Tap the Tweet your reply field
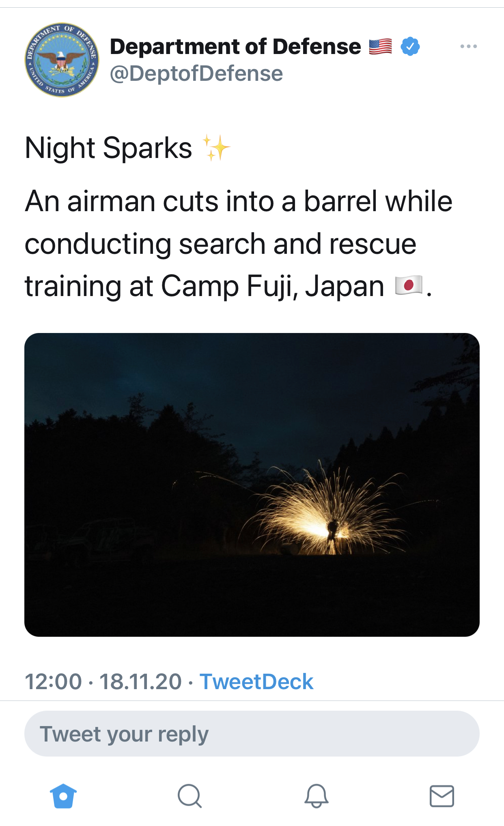Viewport: 504px width, 826px height. 252,733
